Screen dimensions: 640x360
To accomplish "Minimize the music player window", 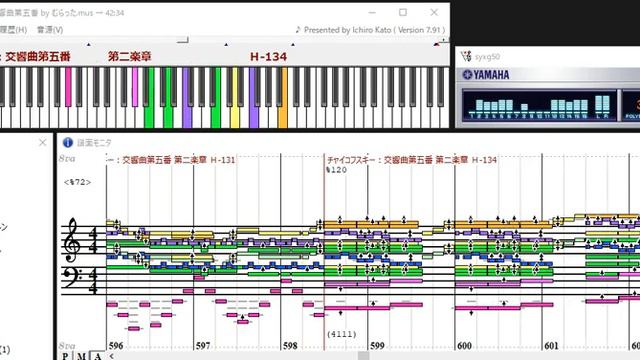I will (372, 13).
